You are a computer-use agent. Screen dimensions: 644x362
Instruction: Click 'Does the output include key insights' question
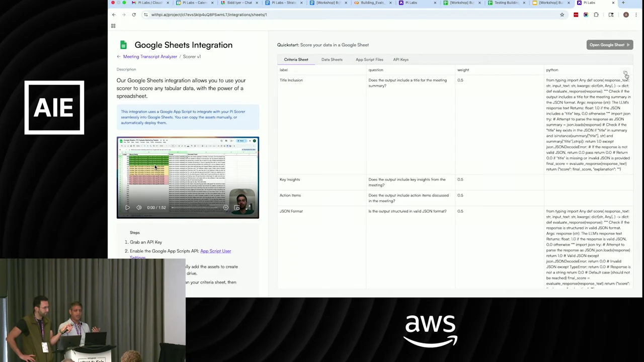[407, 182]
